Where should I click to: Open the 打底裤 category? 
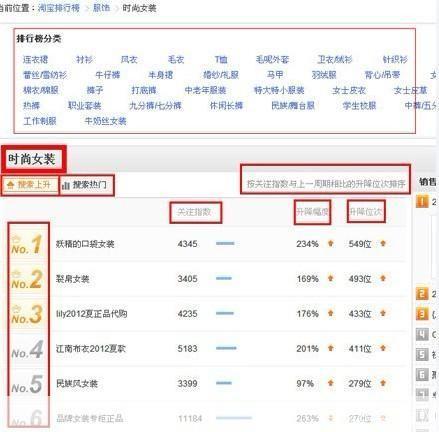coord(144,90)
